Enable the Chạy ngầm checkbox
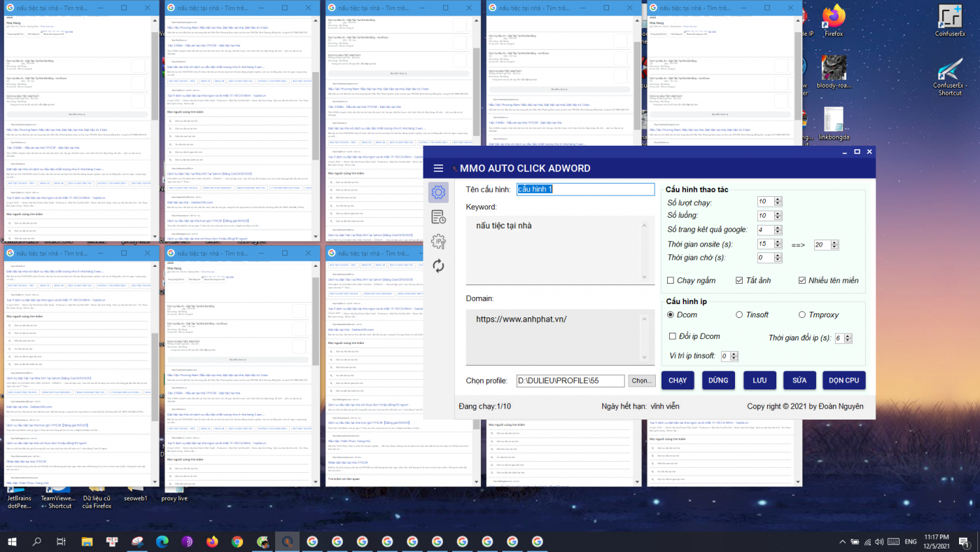The width and height of the screenshot is (980, 552). (671, 281)
